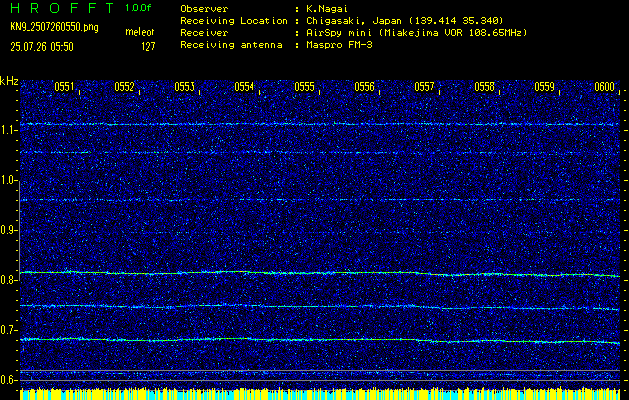This screenshot has height=400, width=629.
Task: Click the AirSpy mini receiver value
Action: tap(416, 33)
